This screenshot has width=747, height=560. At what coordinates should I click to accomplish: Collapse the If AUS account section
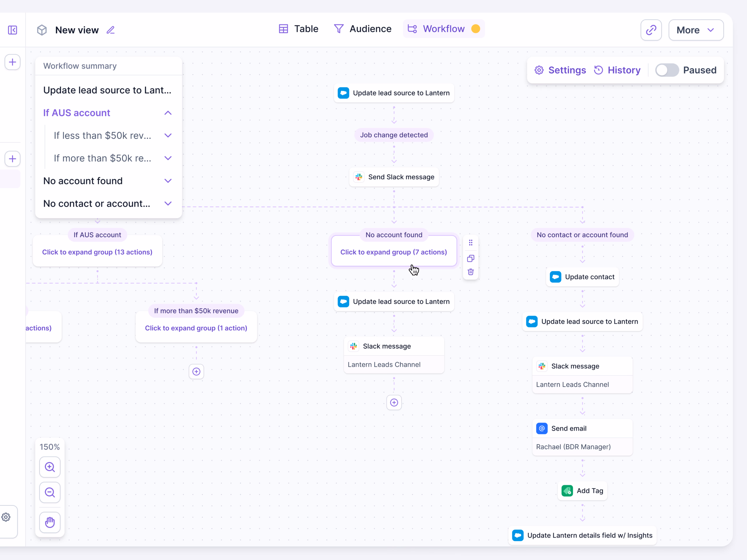point(168,113)
